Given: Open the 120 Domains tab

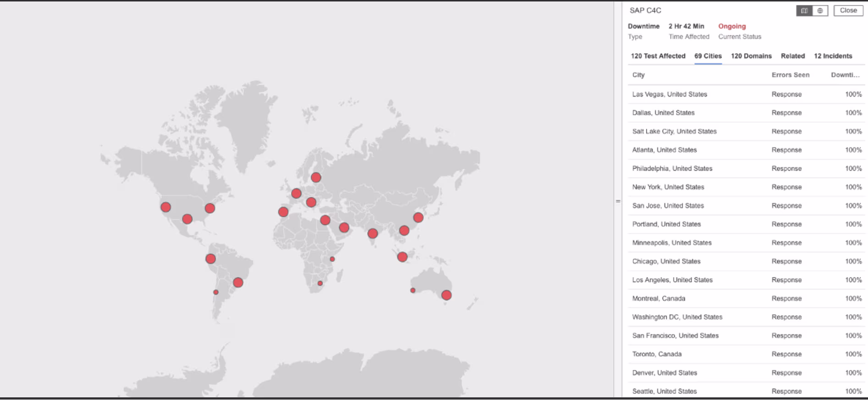Looking at the screenshot, I should pos(751,56).
